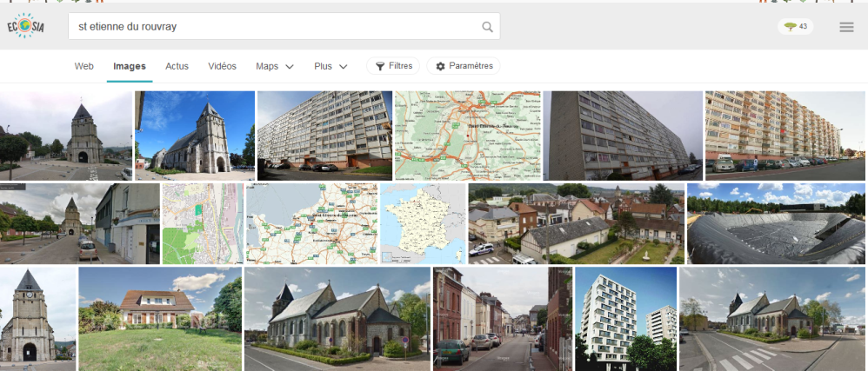Open the green city plan map thumbnail
Image resolution: width=868 pixels, height=371 pixels.
pos(203,223)
